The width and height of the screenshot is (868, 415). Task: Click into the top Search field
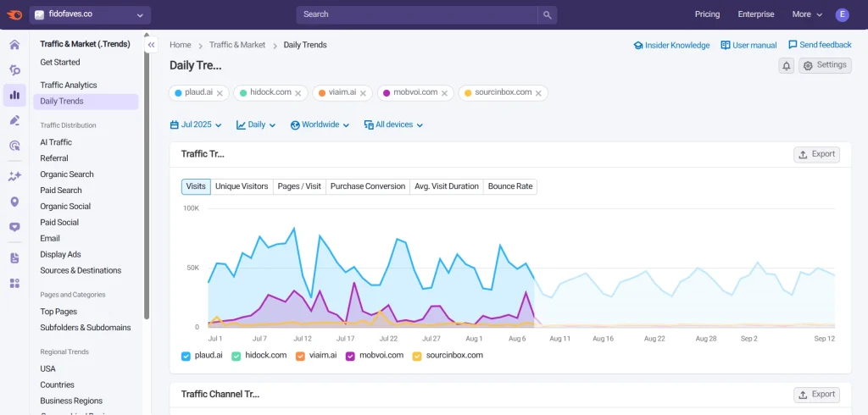coord(417,14)
